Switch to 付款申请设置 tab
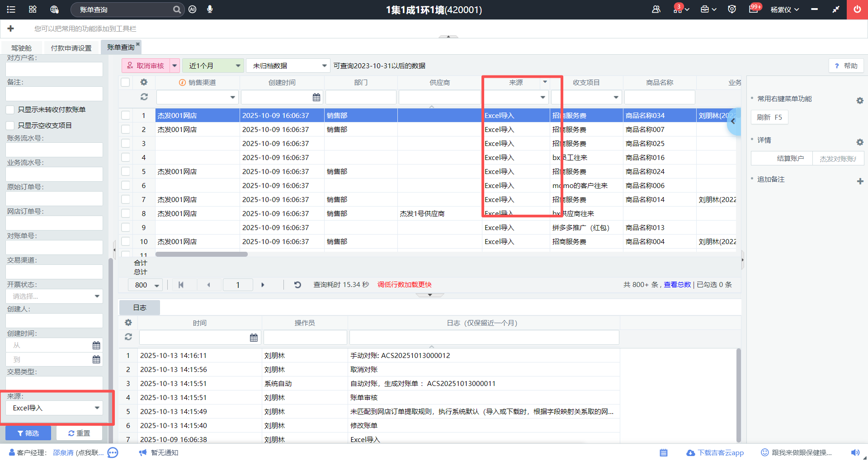The image size is (868, 461). click(71, 48)
